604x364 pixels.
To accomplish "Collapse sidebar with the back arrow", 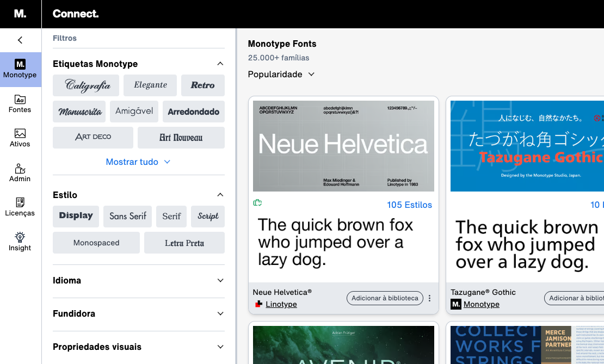I will (x=20, y=40).
